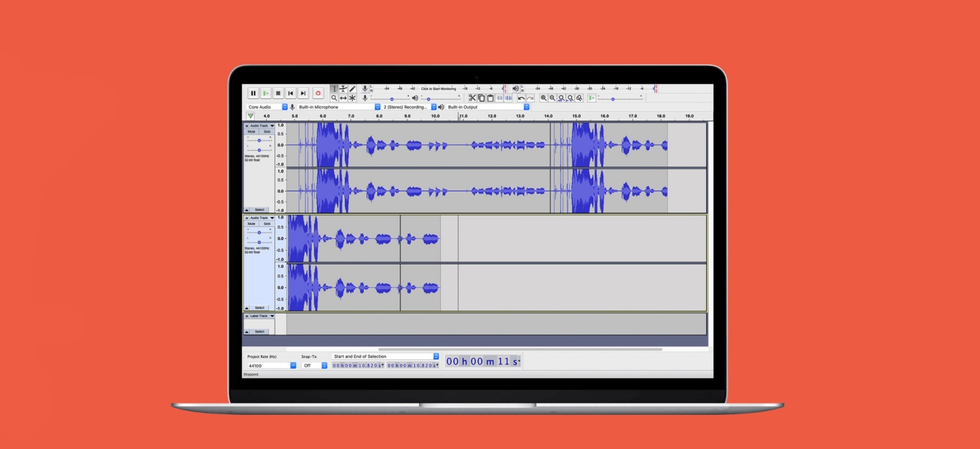Adjust first track gain slider
Screen dimensions: 980x449
tap(259, 140)
